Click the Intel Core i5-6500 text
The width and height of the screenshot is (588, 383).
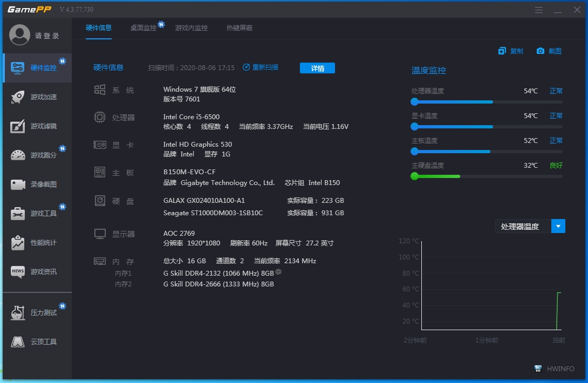(x=192, y=117)
